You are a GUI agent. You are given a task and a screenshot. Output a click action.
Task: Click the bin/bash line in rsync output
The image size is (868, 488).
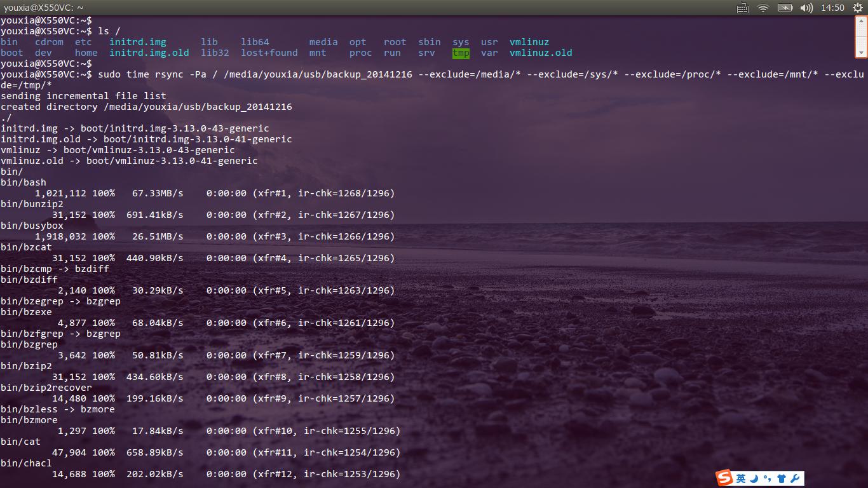tap(24, 182)
